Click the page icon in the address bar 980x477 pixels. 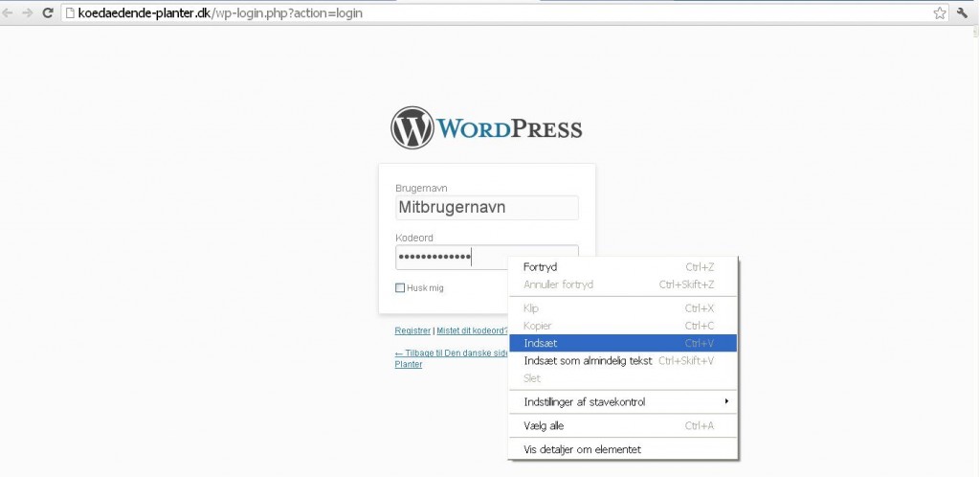pyautogui.click(x=70, y=12)
